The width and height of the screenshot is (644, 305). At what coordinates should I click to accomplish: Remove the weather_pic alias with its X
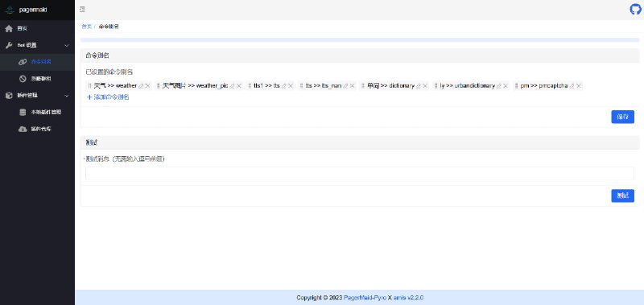point(239,86)
